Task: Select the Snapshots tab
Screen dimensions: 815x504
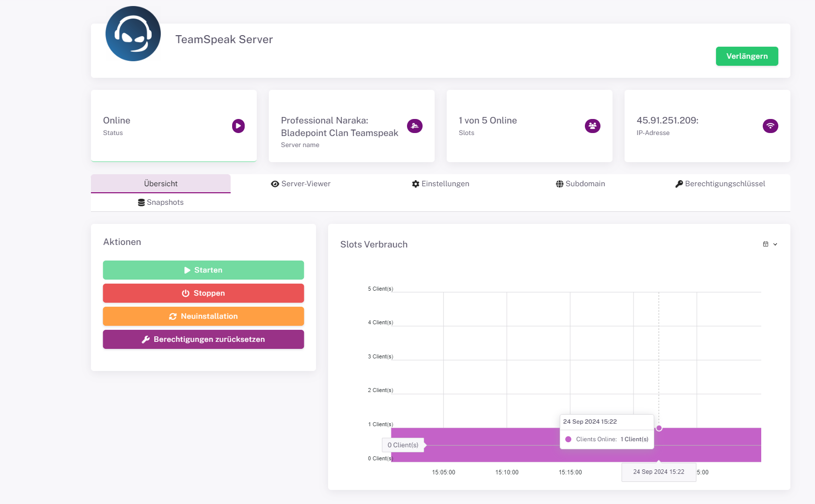Action: [x=161, y=202]
